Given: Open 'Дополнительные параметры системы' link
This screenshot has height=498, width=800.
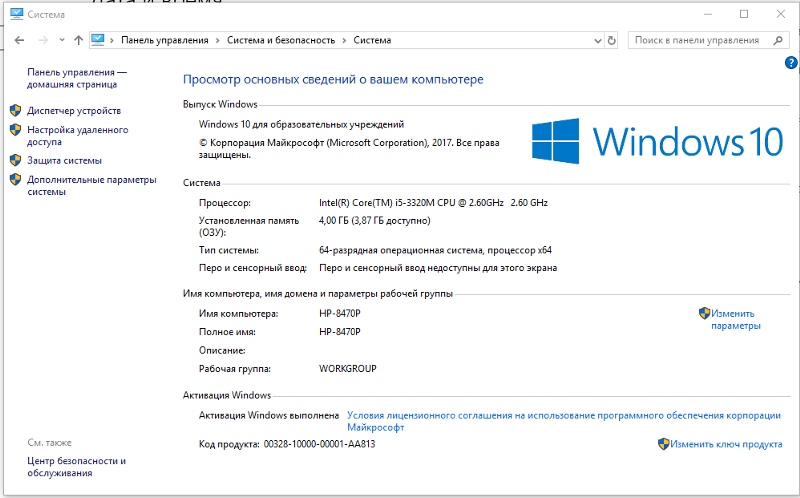Looking at the screenshot, I should (92, 186).
